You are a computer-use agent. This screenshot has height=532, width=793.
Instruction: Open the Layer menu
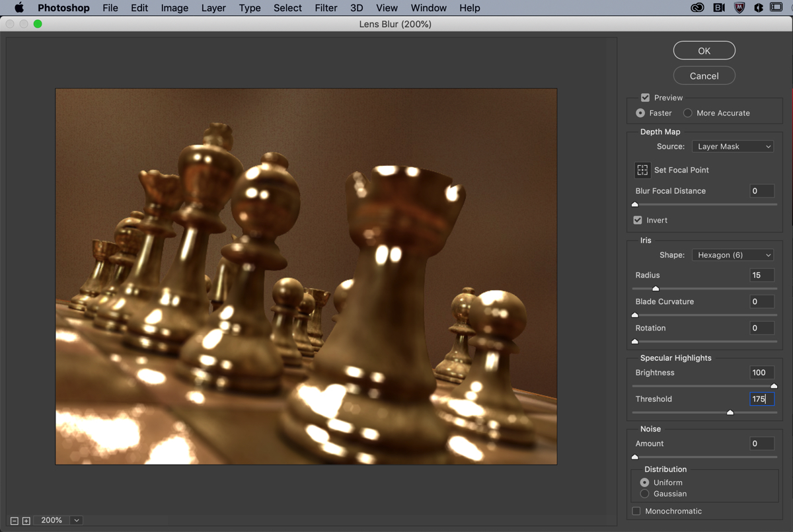[213, 8]
